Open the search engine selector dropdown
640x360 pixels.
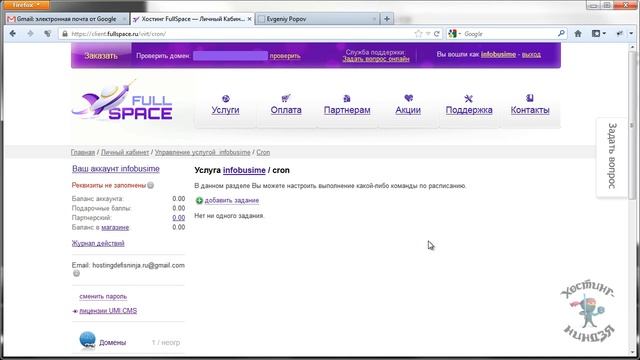coord(454,34)
